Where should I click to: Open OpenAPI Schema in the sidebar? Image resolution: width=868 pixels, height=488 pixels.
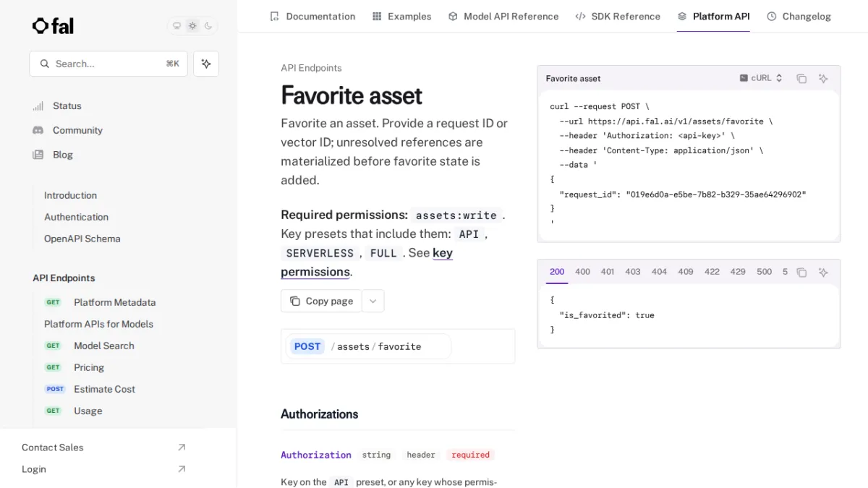point(82,239)
